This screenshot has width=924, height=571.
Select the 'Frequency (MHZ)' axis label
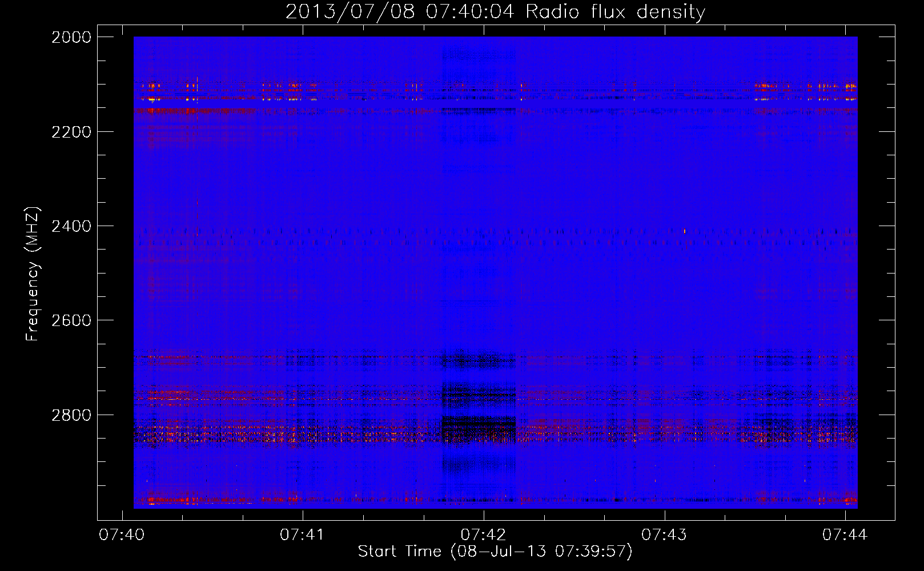(33, 274)
